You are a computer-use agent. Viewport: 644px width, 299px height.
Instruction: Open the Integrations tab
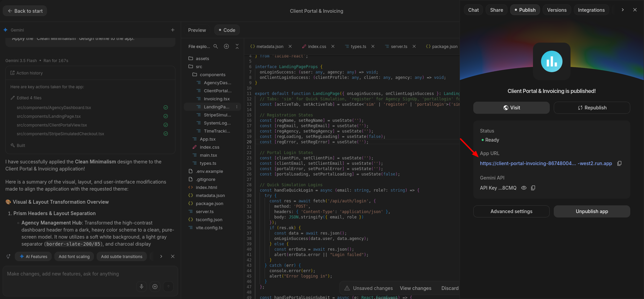(x=591, y=10)
